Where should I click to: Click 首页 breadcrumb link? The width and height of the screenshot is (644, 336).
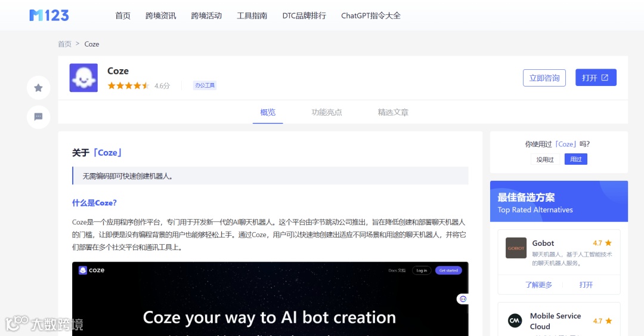tap(64, 44)
